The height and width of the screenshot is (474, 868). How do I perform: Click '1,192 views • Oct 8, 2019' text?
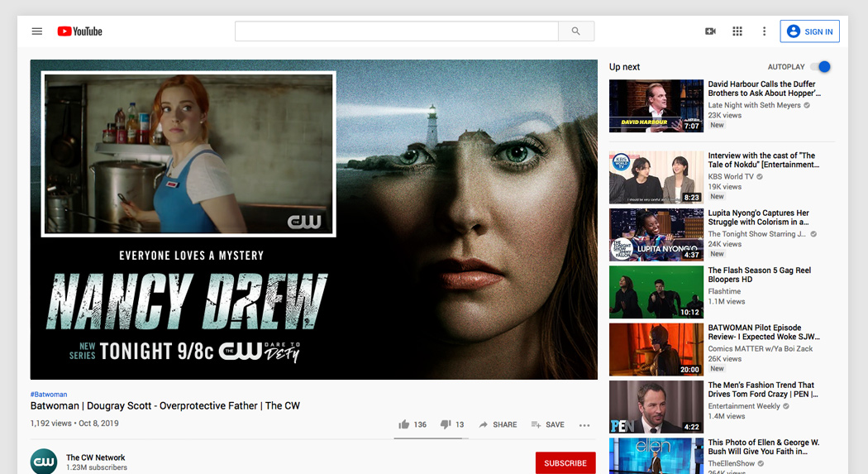click(74, 423)
